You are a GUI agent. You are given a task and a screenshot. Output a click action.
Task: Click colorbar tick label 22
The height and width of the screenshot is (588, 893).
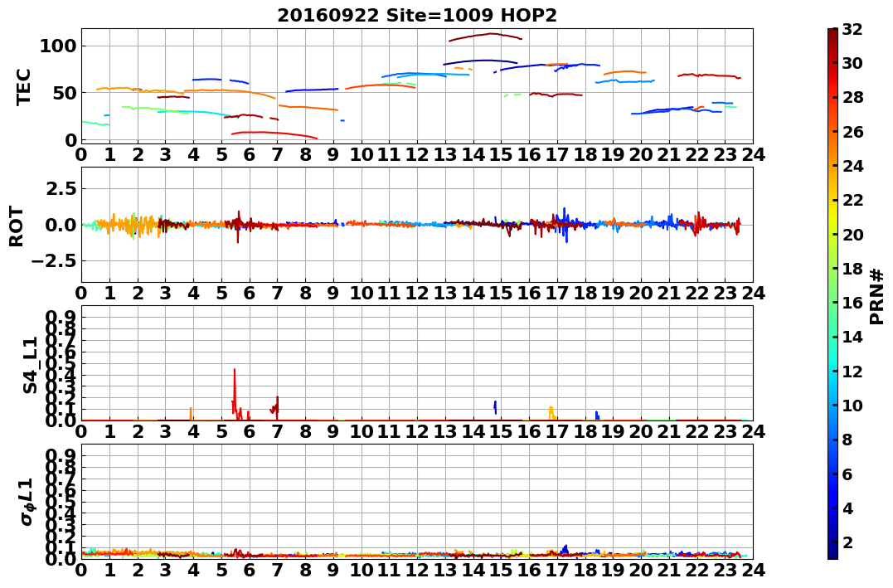click(852, 200)
